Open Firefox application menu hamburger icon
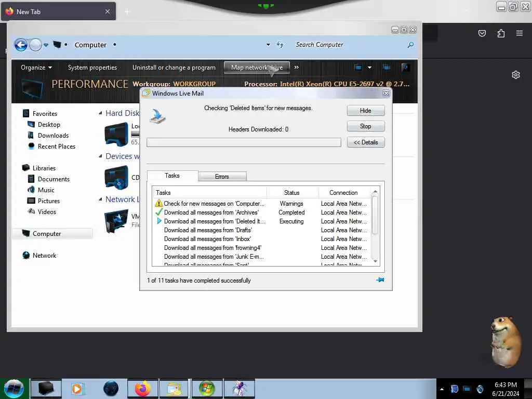Screen dimensions: 532x399 [x=519, y=33]
